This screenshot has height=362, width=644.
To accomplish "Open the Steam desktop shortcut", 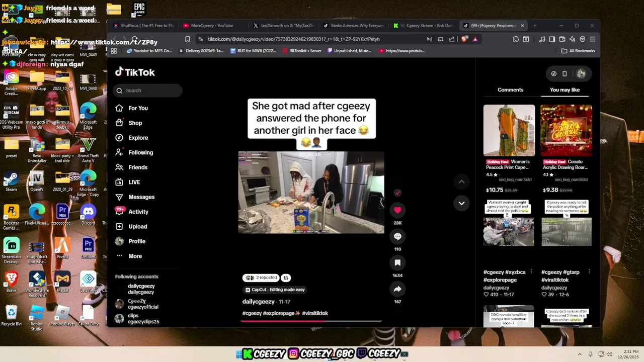I will pos(11,182).
